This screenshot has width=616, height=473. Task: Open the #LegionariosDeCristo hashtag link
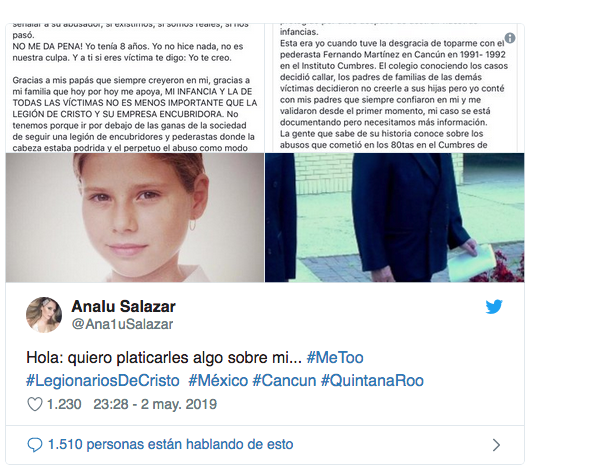pyautogui.click(x=103, y=381)
